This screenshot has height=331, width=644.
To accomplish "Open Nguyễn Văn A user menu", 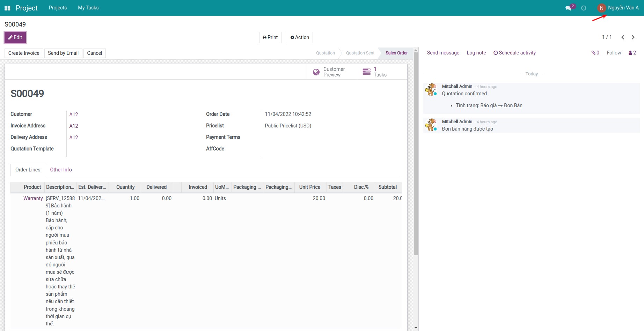I will (x=623, y=8).
